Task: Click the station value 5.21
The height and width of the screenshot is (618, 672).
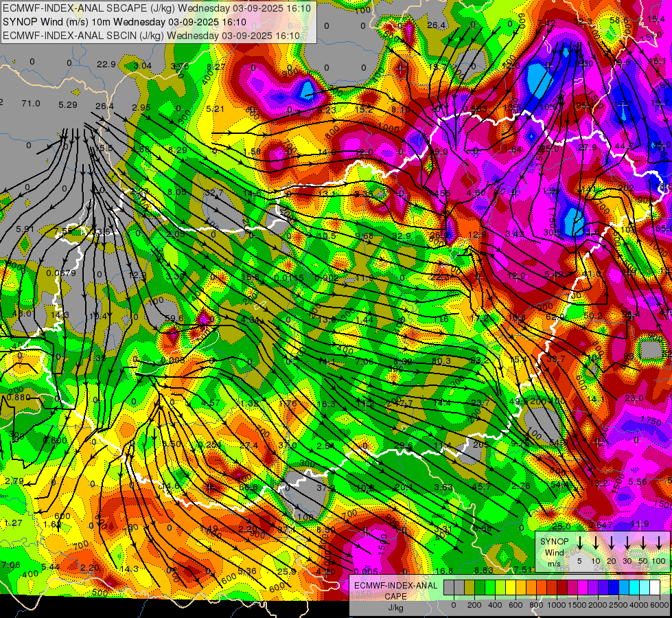Action: (215, 109)
